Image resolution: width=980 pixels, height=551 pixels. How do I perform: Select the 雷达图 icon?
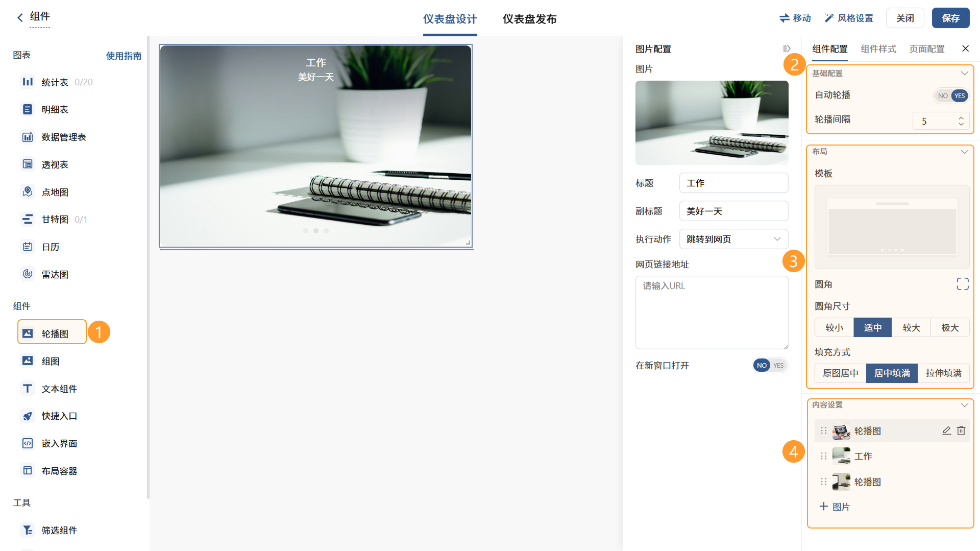point(28,274)
